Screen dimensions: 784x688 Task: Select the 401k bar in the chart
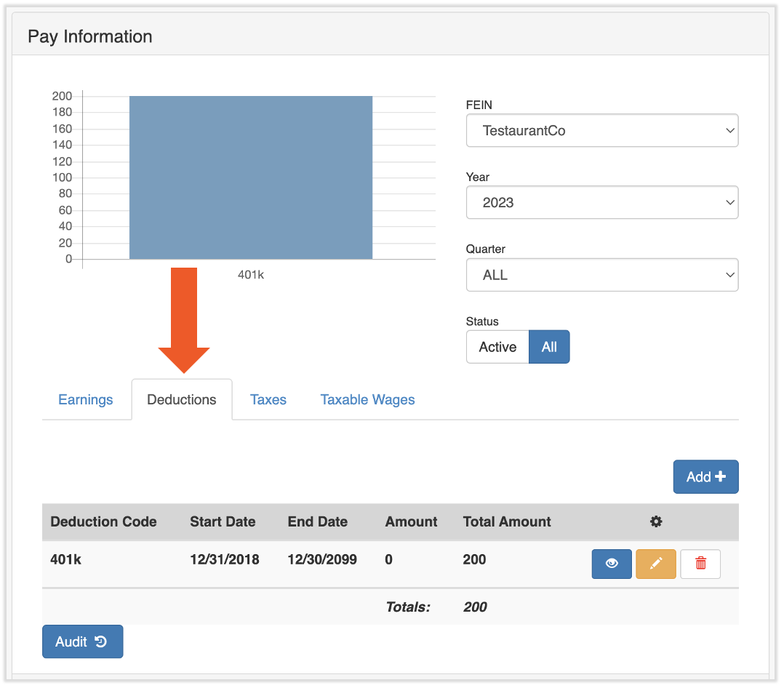pyautogui.click(x=250, y=177)
